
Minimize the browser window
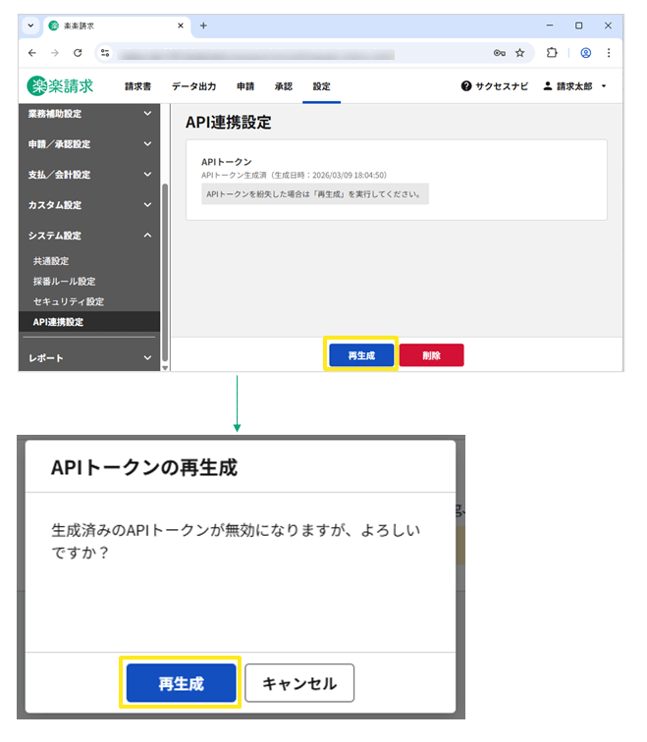coord(550,26)
